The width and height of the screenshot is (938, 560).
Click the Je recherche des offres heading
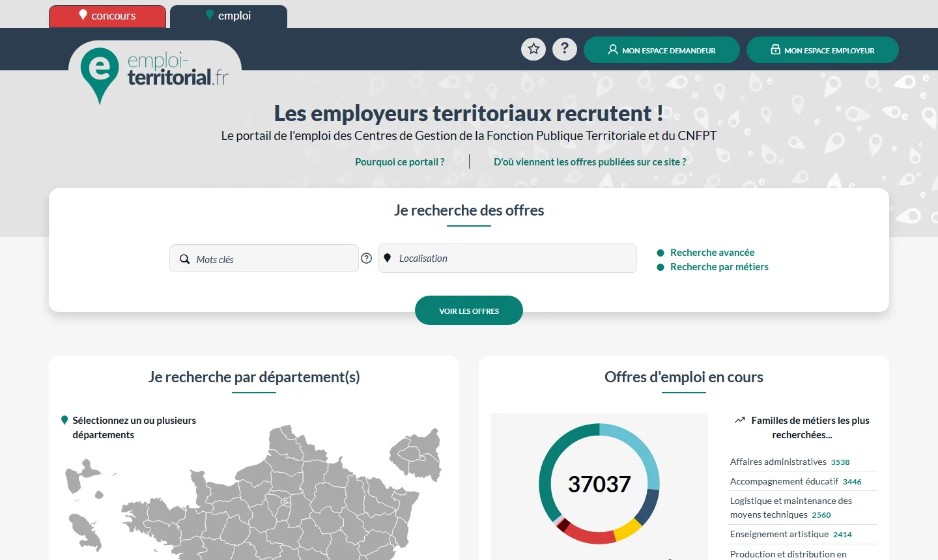[469, 210]
